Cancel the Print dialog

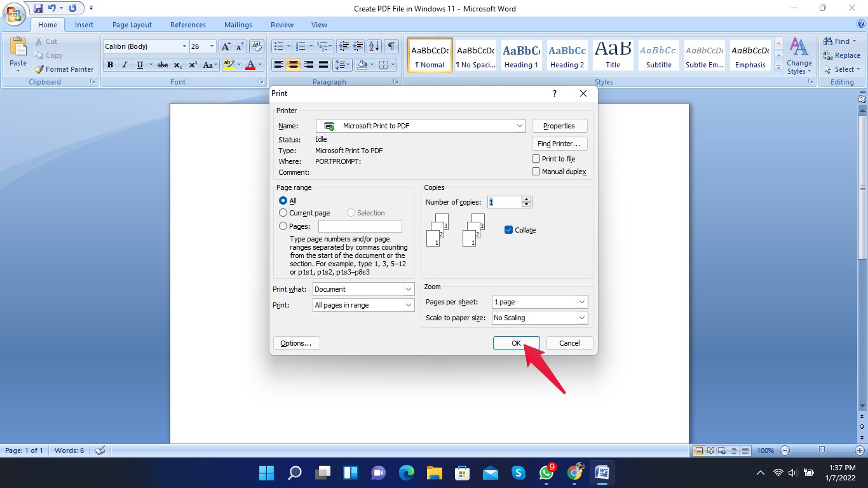pyautogui.click(x=569, y=343)
